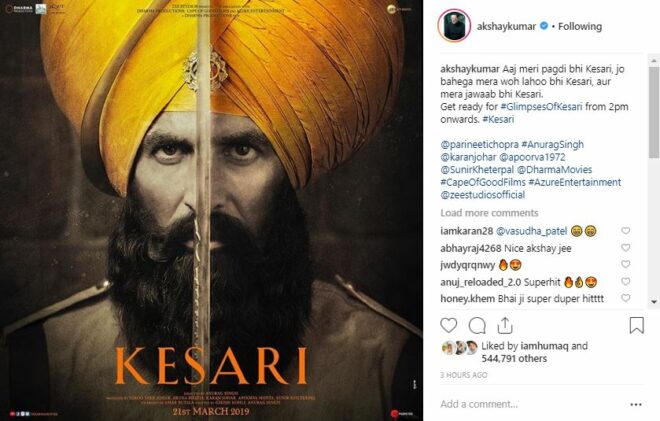Image resolution: width=660 pixels, height=421 pixels.
Task: View the 544,791 others who liked
Action: 514,359
